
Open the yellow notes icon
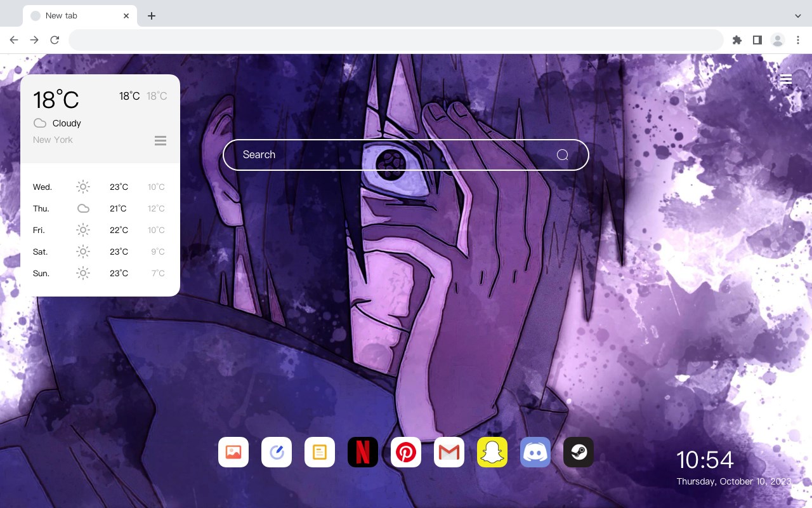point(320,452)
